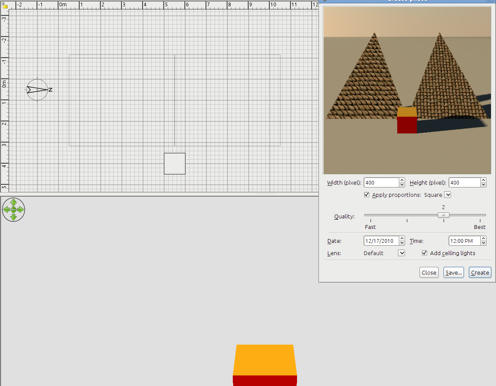Close the photo dialog with Close button
Image resolution: width=496 pixels, height=386 pixels.
pos(429,273)
